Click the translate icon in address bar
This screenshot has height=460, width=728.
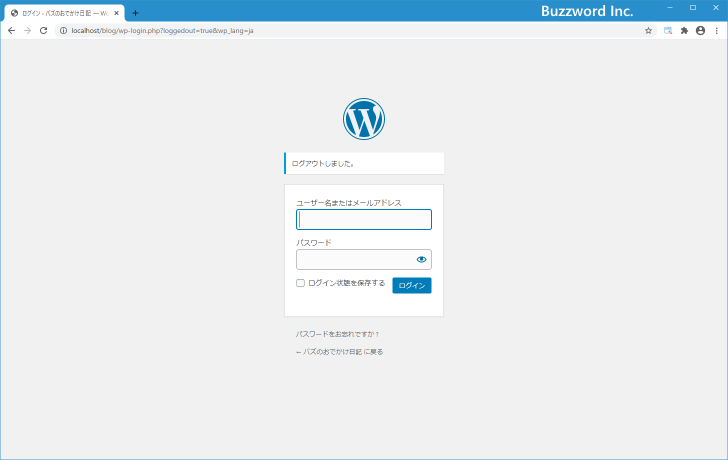(668, 31)
